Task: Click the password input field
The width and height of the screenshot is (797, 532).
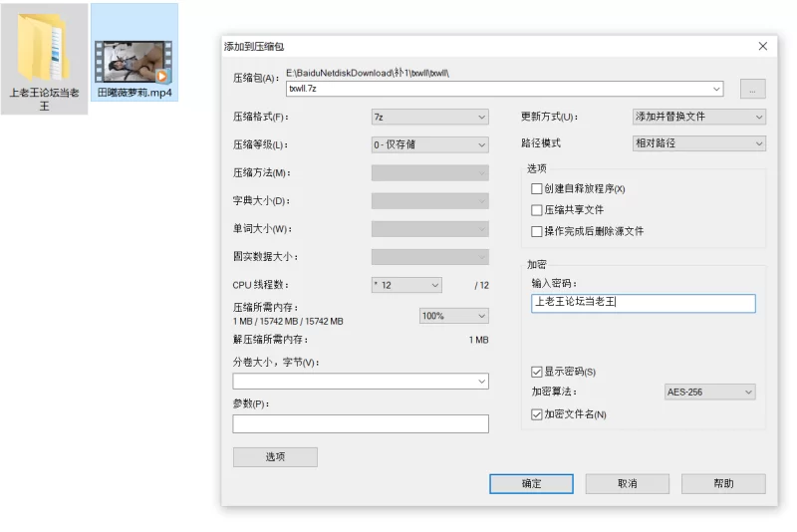Action: point(644,304)
